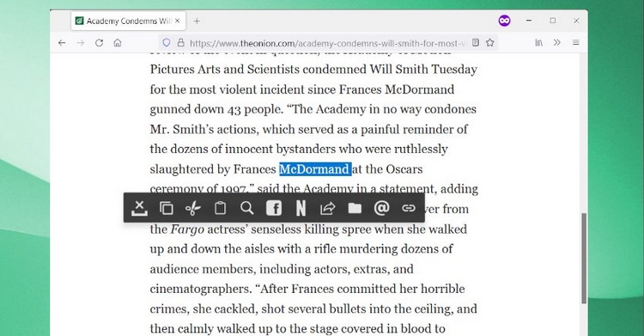
Task: Open the Library icon in the toolbar
Action: pos(539,42)
